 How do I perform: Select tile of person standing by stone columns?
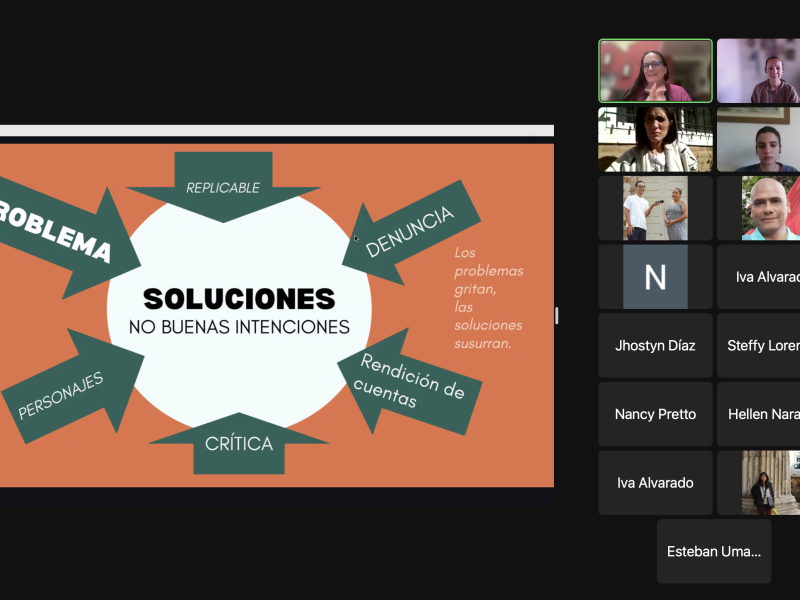point(770,483)
